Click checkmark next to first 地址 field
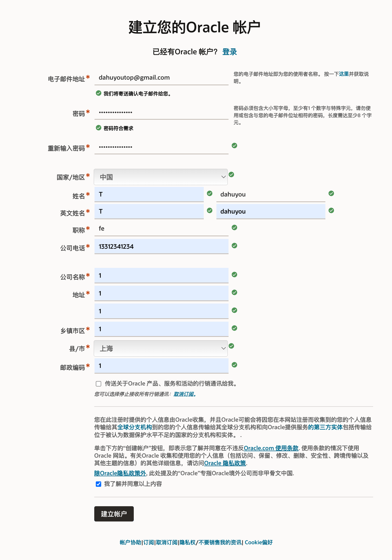392x560 pixels. (234, 292)
